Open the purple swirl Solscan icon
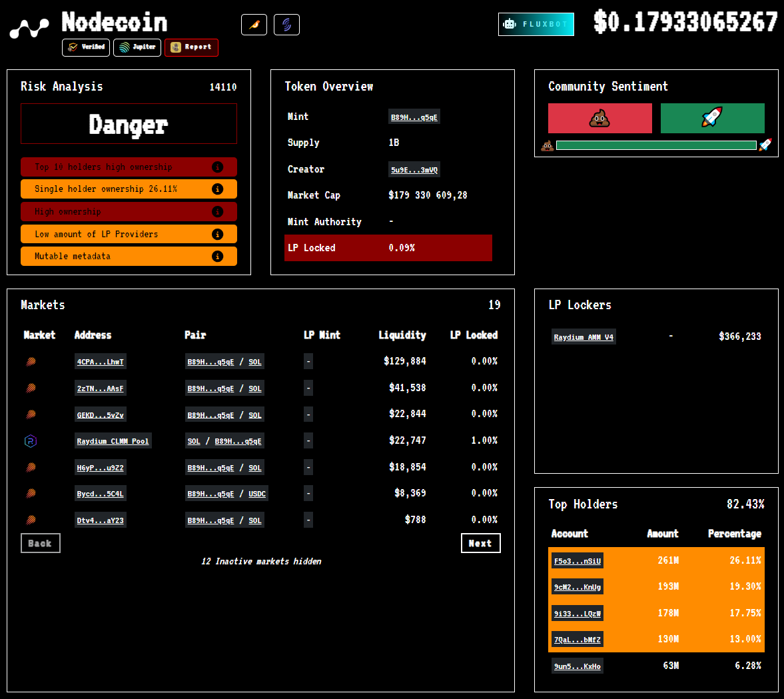 pos(286,25)
